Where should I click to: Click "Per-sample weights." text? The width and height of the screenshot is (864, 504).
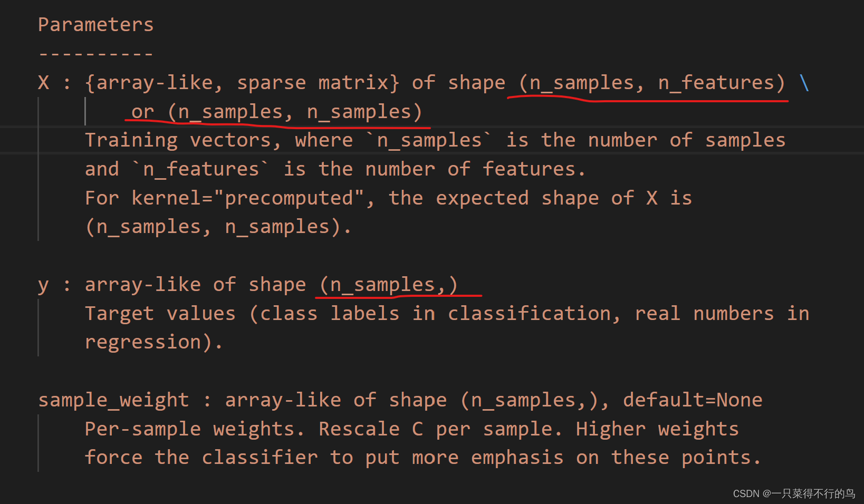click(x=195, y=429)
